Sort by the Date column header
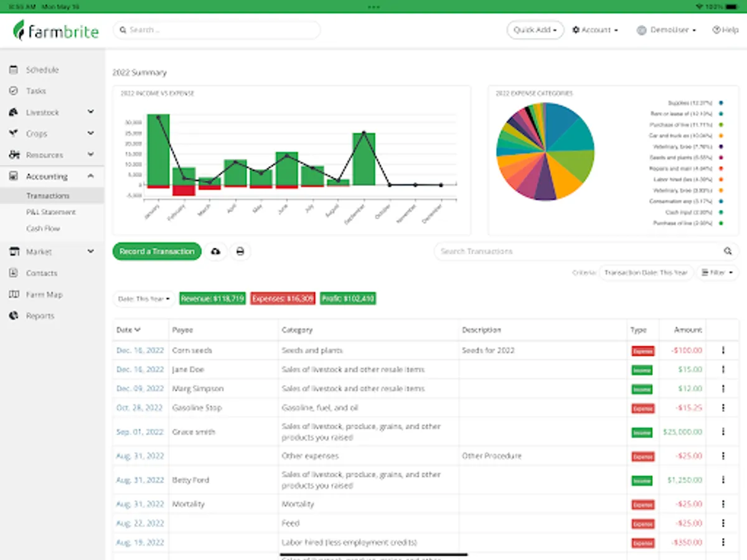This screenshot has width=747, height=560. tap(128, 330)
